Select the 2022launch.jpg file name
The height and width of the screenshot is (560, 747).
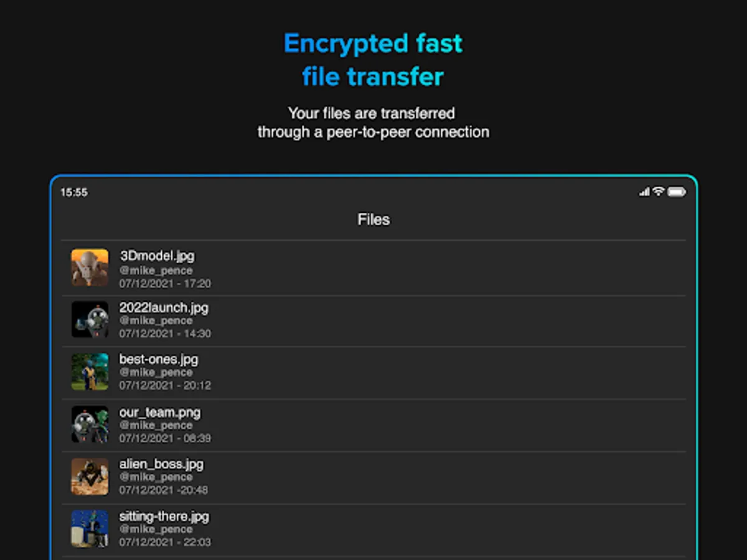coord(164,307)
